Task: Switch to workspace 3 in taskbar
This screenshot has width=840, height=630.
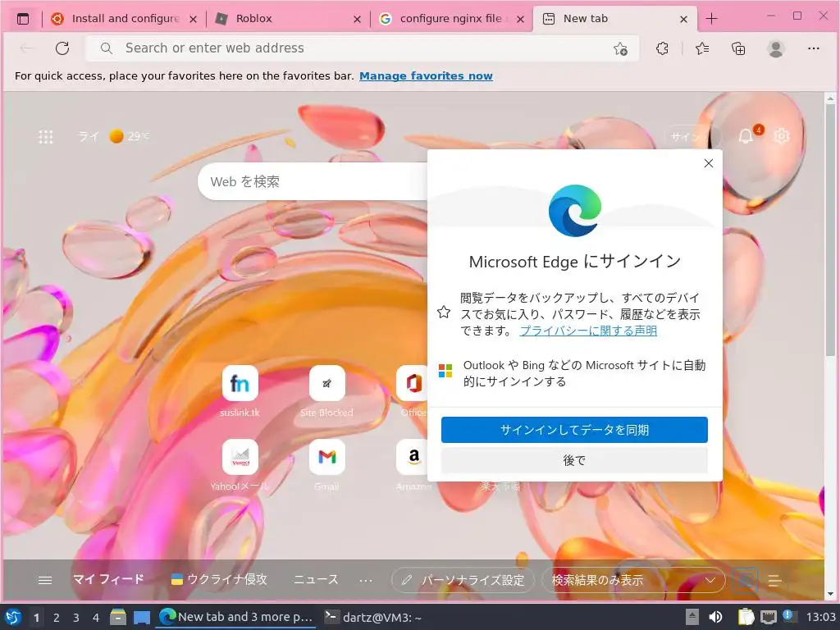Action: (76, 618)
